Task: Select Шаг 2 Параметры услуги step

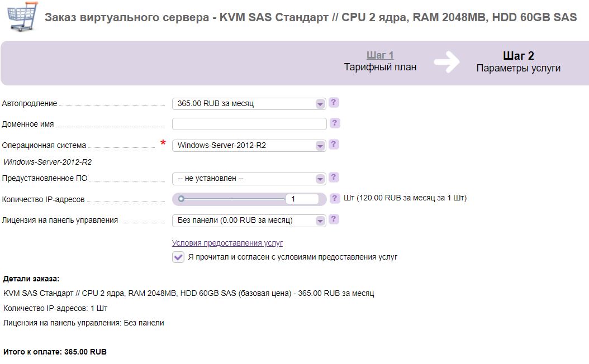Action: (519, 62)
